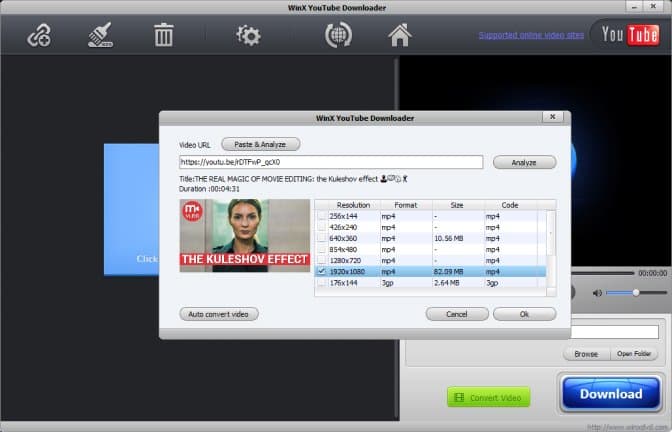Tick the 640x360 resolution checkbox
The width and height of the screenshot is (672, 432).
[x=321, y=238]
